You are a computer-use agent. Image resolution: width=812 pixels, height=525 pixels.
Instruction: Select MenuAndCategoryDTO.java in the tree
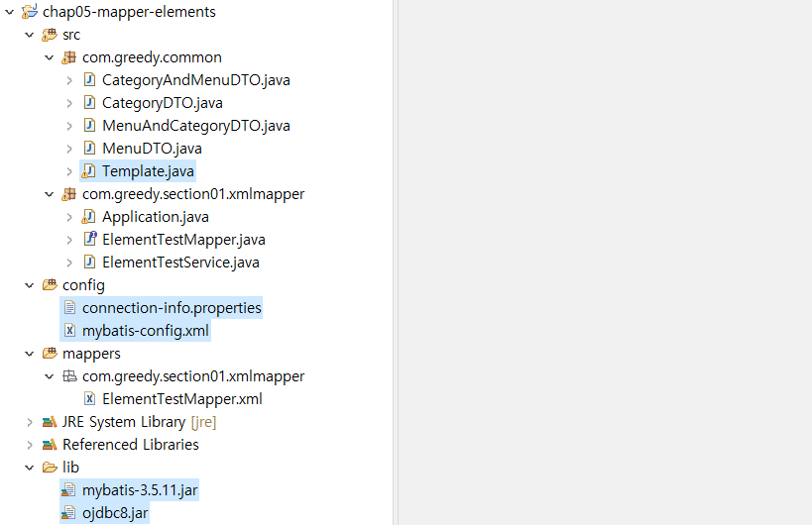[x=195, y=126]
